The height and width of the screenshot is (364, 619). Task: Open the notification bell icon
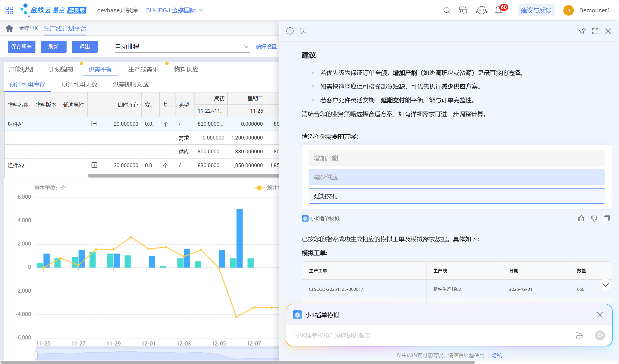pyautogui.click(x=498, y=10)
